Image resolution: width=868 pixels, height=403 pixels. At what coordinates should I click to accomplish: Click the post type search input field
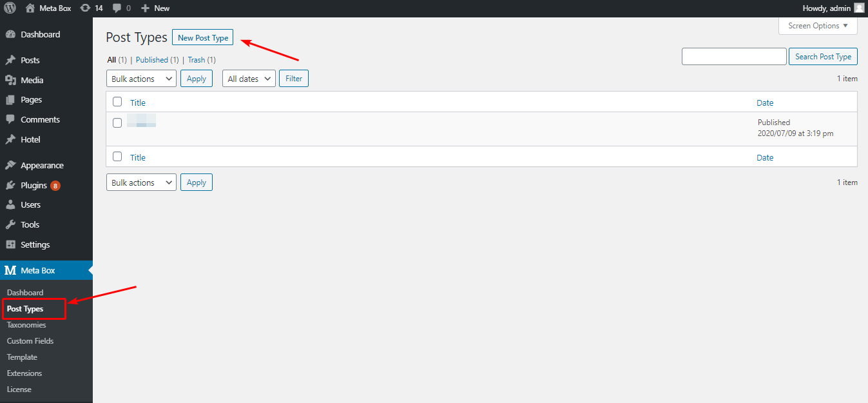pos(734,57)
